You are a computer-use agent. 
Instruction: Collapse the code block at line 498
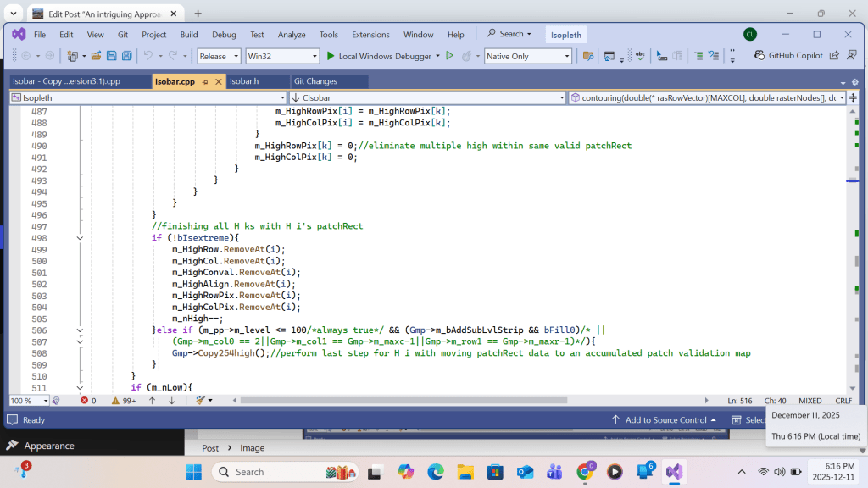pyautogui.click(x=80, y=238)
